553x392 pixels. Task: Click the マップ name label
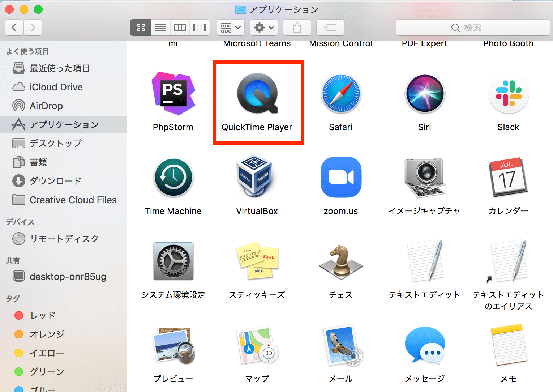coord(257,379)
